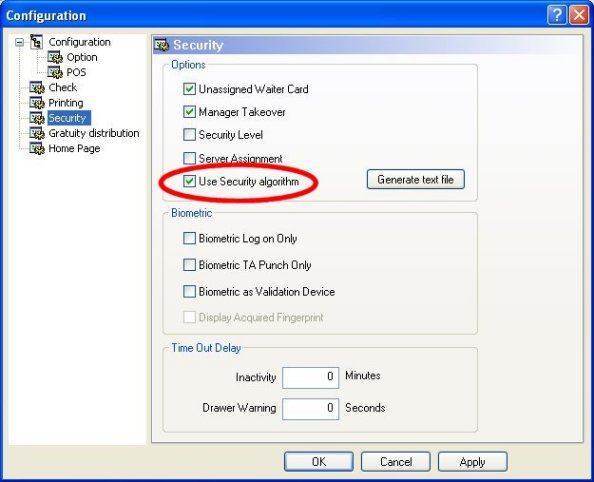Click the gear icon beside Home Page
Viewport: 594px width, 482px height.
coord(37,149)
